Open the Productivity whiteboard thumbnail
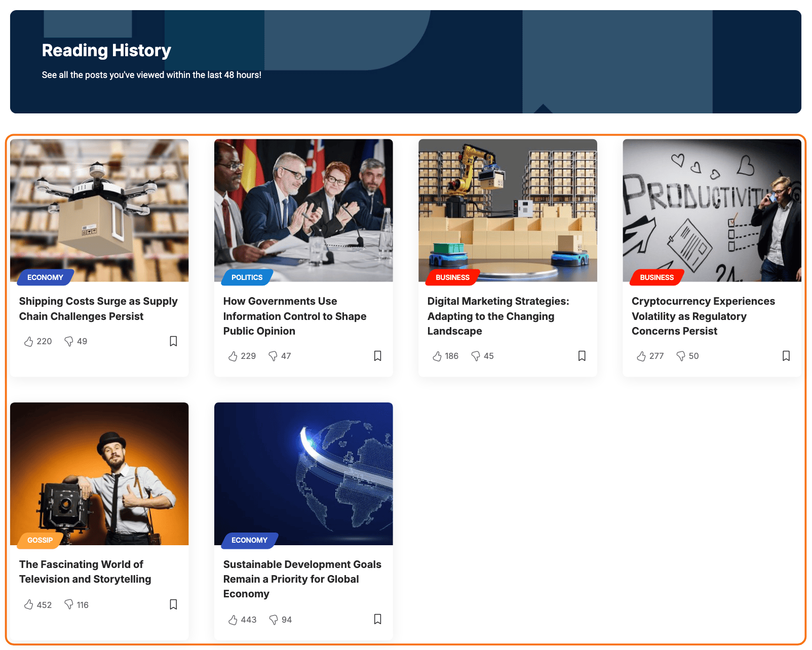812x650 pixels. (712, 210)
